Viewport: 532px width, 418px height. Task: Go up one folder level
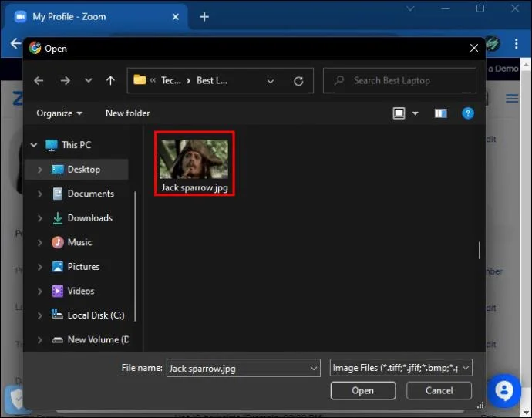pos(110,81)
